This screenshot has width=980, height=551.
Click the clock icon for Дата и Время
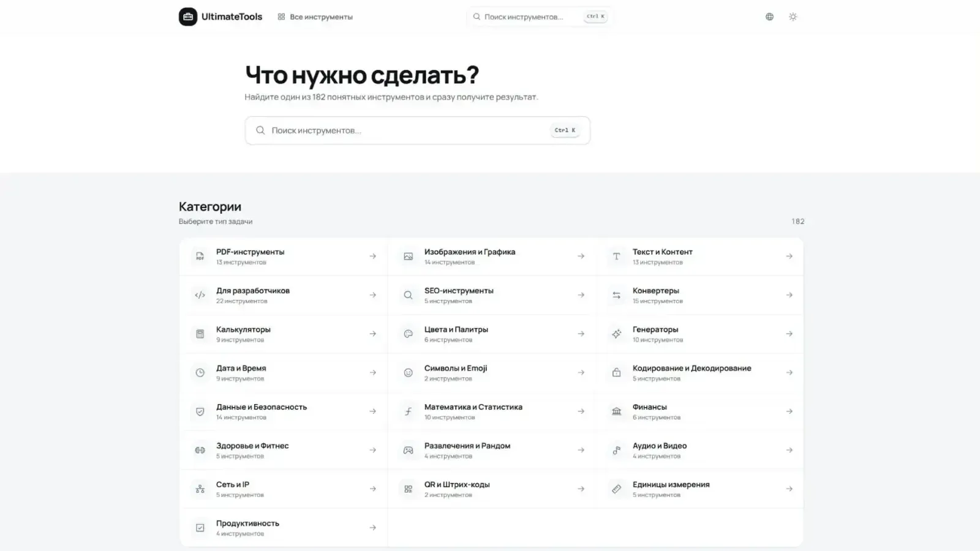tap(200, 372)
